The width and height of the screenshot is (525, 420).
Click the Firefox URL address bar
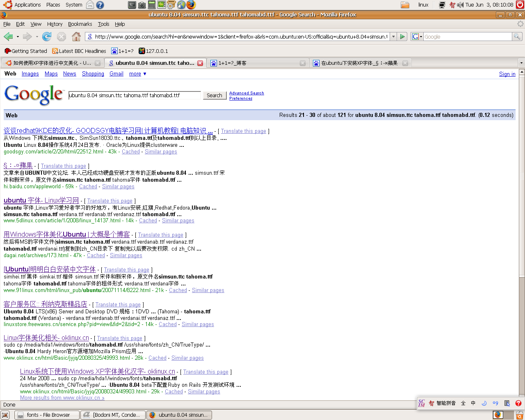click(237, 37)
